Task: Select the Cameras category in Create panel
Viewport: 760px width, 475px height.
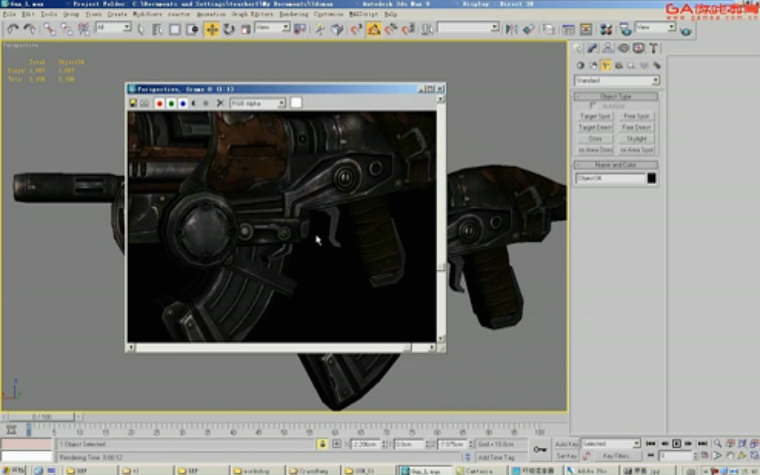Action: 618,65
